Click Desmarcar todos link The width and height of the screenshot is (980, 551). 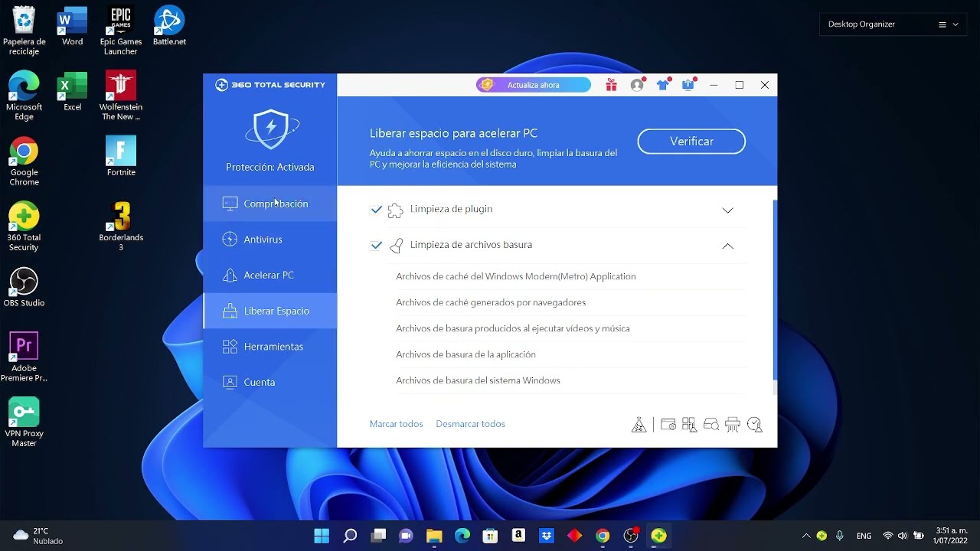coord(470,424)
